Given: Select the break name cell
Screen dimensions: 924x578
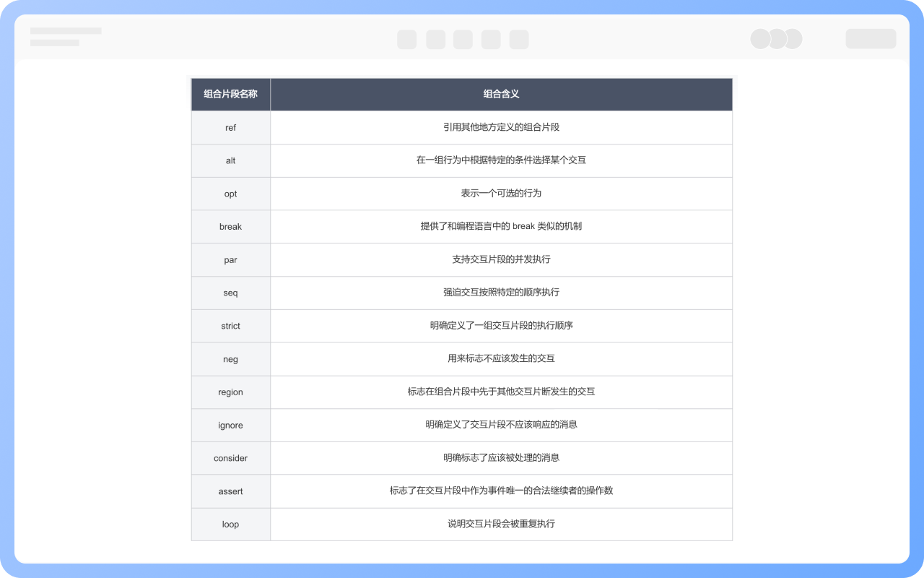Looking at the screenshot, I should 230,227.
